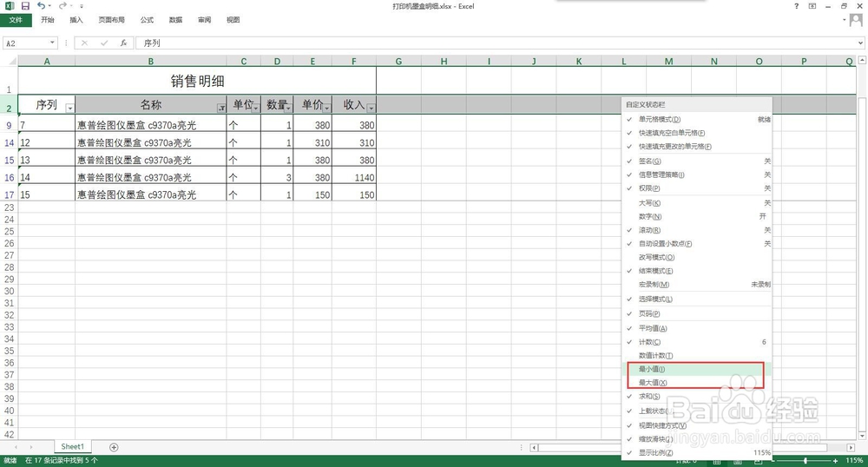Toggle 信息管理策略 option
Image resolution: width=868 pixels, height=467 pixels.
tap(699, 174)
